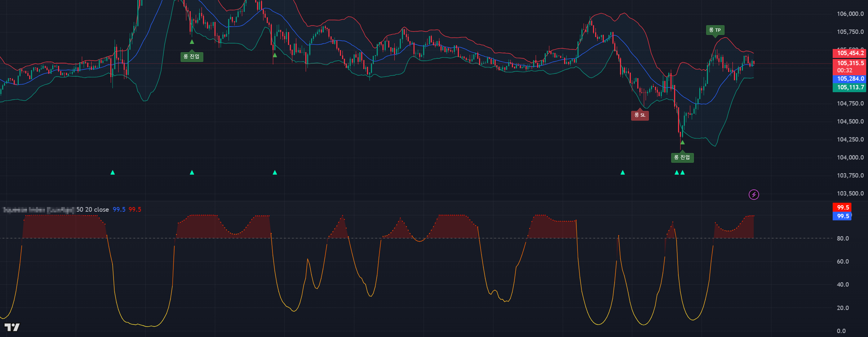The height and width of the screenshot is (337, 868).
Task: Click the red 105,454.2 upper band price tag
Action: coord(849,53)
